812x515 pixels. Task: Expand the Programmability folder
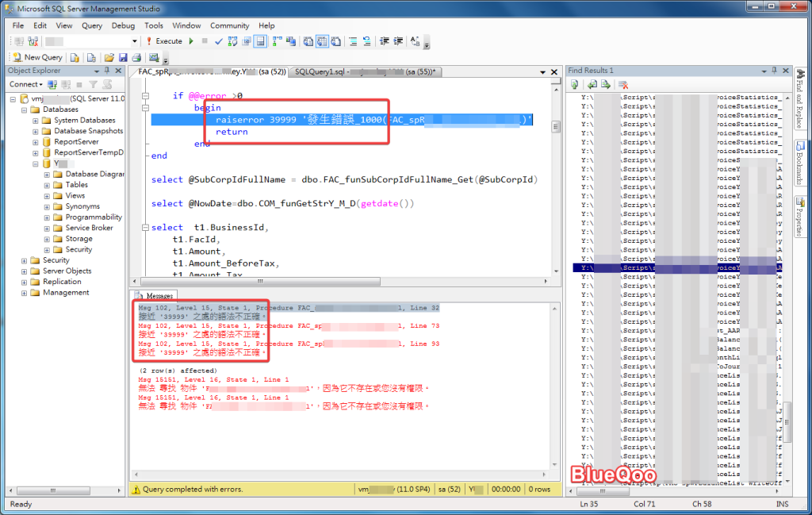click(47, 217)
